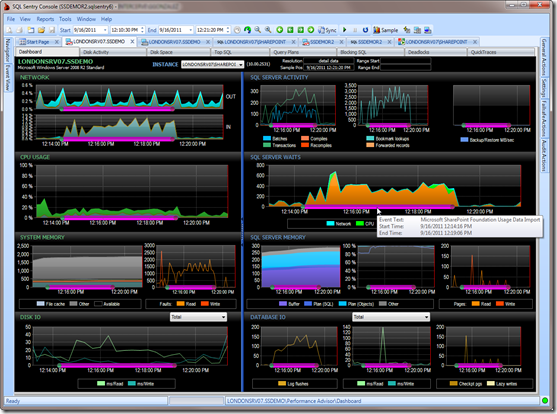Viewport: 557px width, 414px height.
Task: Open the Tools menu
Action: [x=65, y=19]
